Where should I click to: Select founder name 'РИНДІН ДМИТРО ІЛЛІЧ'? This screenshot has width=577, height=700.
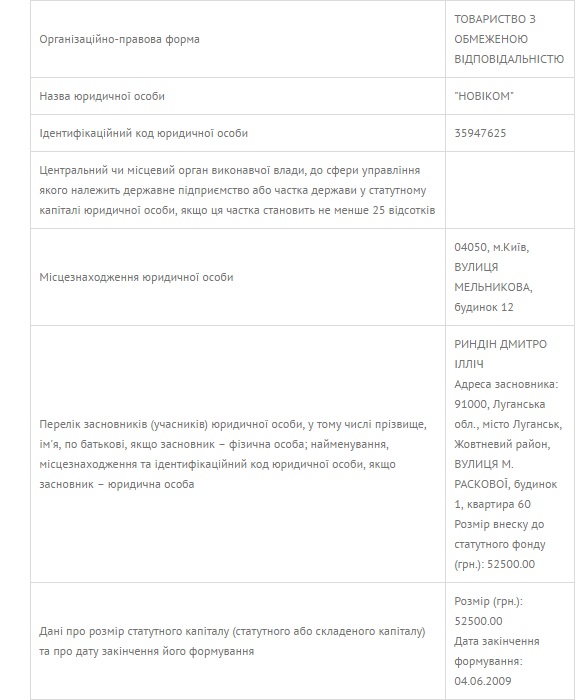click(500, 354)
